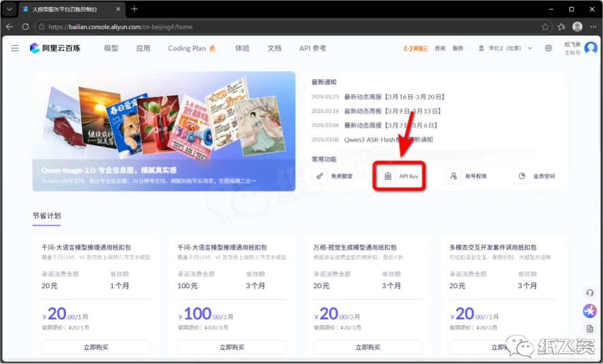The height and width of the screenshot is (364, 603).
Task: Open the Qwen3-ASR-Flash notice
Action: pyautogui.click(x=389, y=140)
